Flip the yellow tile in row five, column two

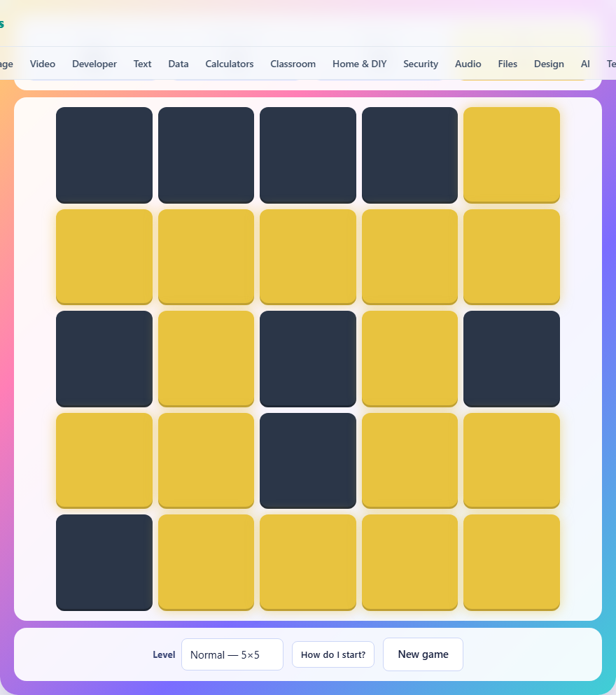(206, 563)
